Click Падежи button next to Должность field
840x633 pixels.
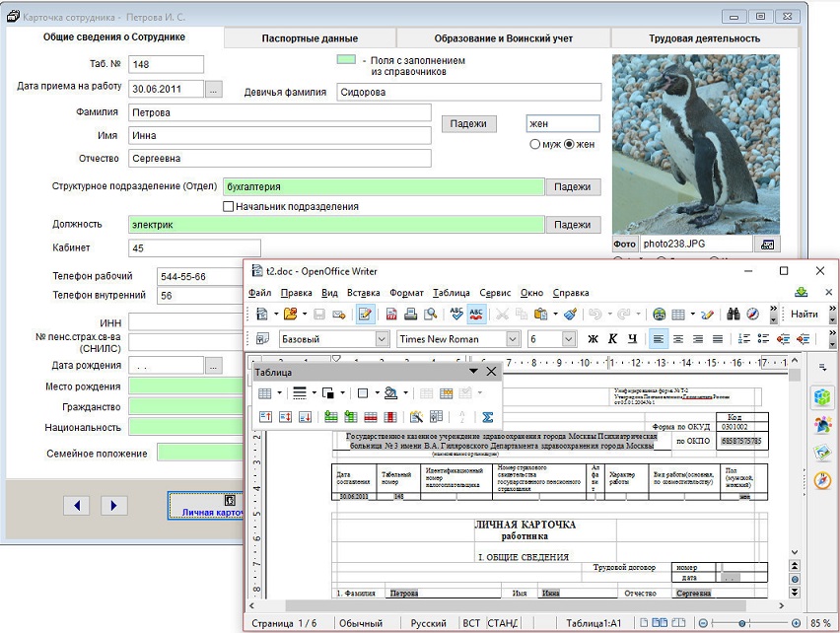[x=572, y=225]
